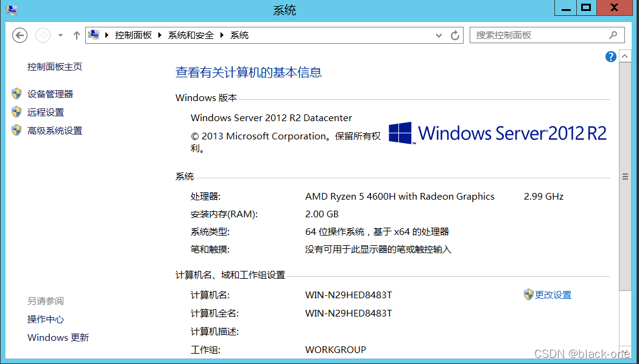This screenshot has height=364, width=639.
Task: Click the vertical scrollbar thumb
Action: point(625,177)
